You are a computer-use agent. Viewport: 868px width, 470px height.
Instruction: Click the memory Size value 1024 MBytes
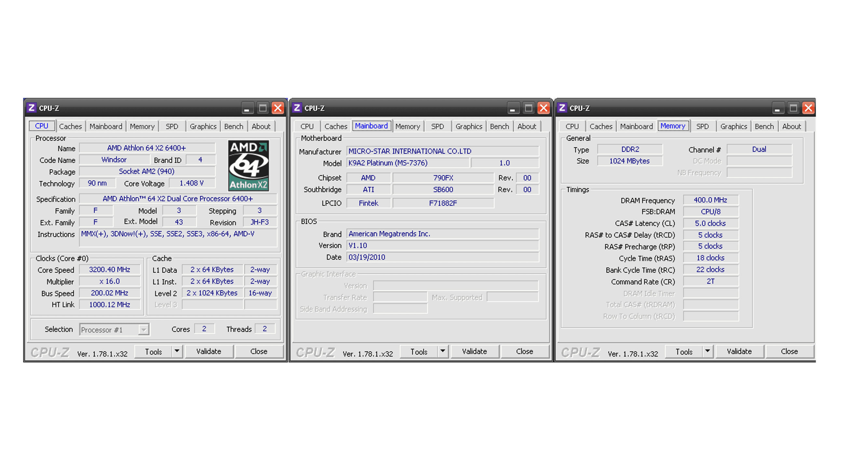point(630,161)
